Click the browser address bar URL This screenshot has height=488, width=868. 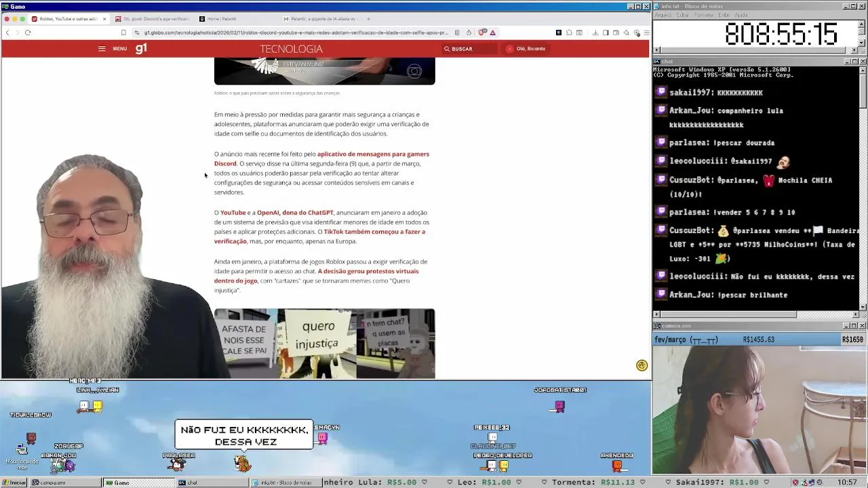[x=296, y=33]
